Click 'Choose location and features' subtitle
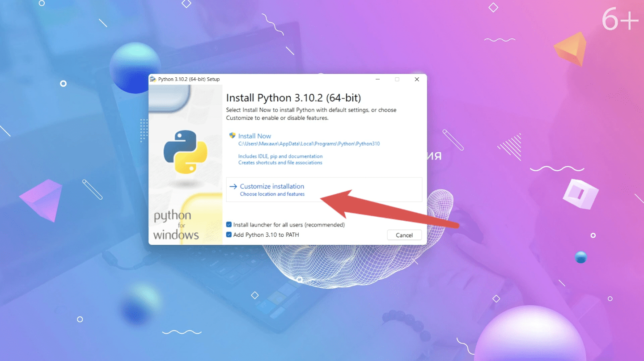 pyautogui.click(x=272, y=194)
